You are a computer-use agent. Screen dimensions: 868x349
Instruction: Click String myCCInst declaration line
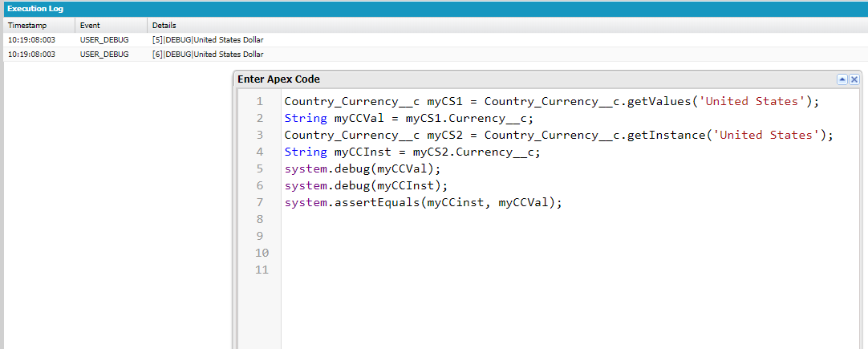[x=412, y=152]
